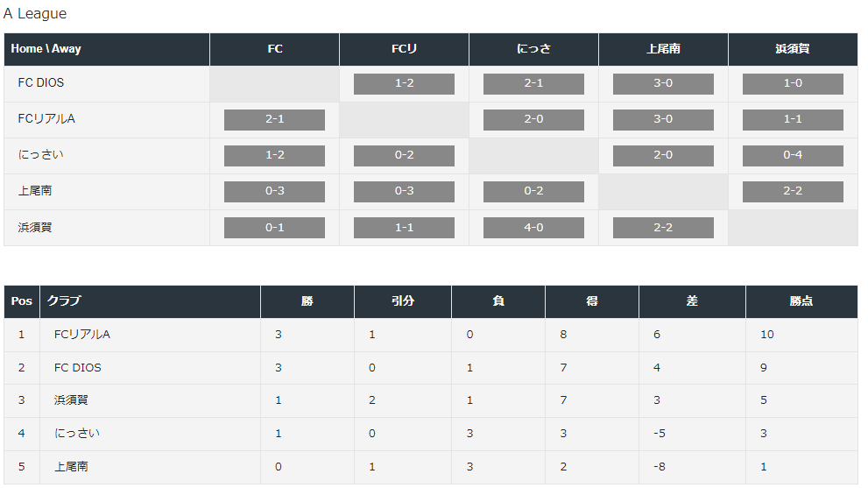Open FC DIOS club in standings
Image resolution: width=868 pixels, height=488 pixels.
click(77, 368)
